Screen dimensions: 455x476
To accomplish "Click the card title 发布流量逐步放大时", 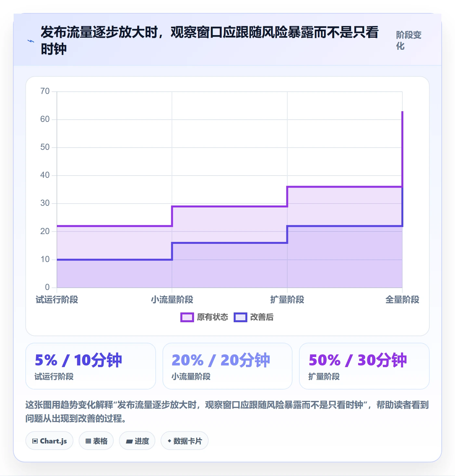I will click(210, 41).
